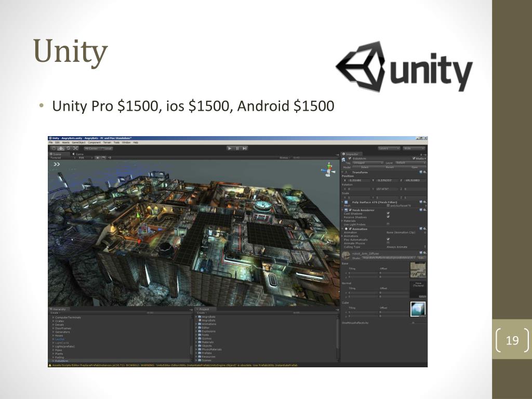Expand ComputerTerminals in Hierarchy
The width and height of the screenshot is (532, 399).
[x=54, y=317]
